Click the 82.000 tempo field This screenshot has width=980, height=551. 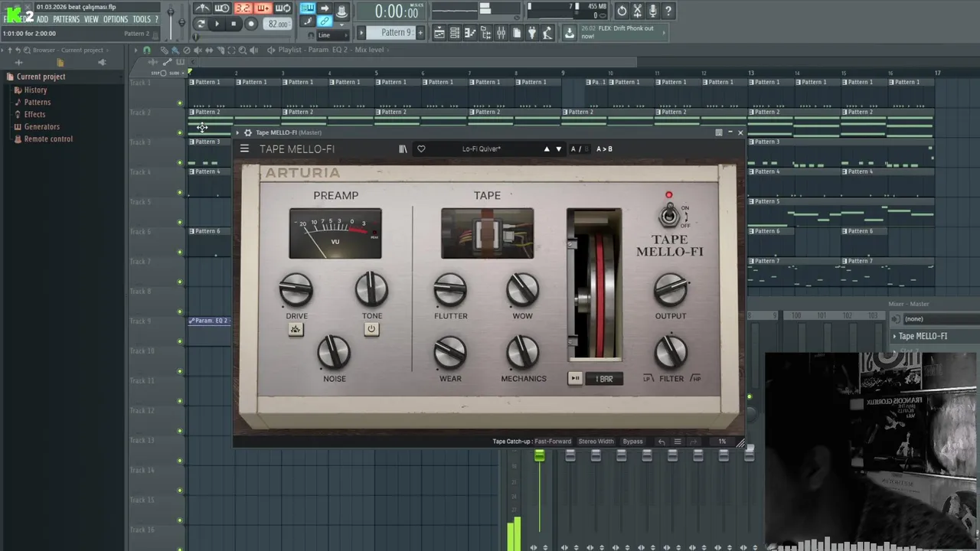point(277,24)
